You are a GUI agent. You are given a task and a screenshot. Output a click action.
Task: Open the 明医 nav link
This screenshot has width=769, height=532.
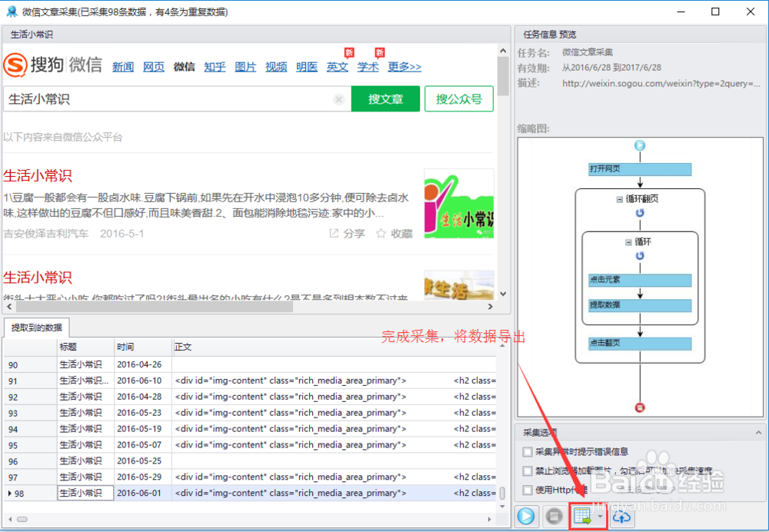pos(307,67)
